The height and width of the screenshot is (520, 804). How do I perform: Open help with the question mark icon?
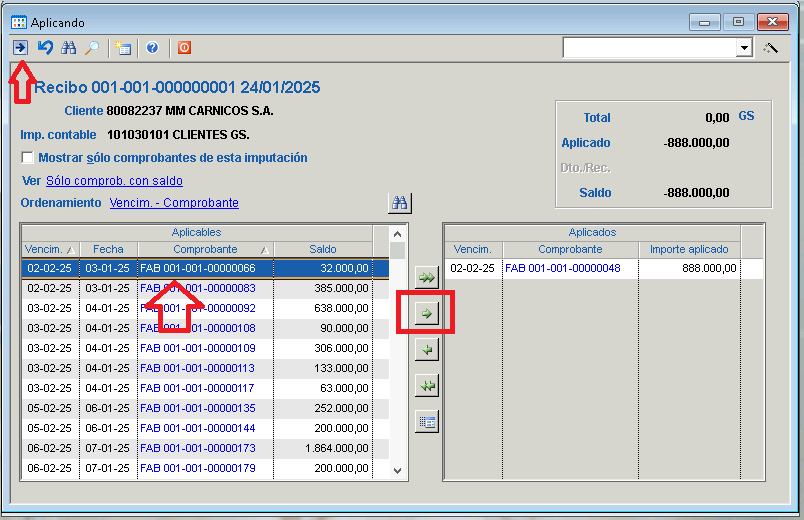(152, 47)
